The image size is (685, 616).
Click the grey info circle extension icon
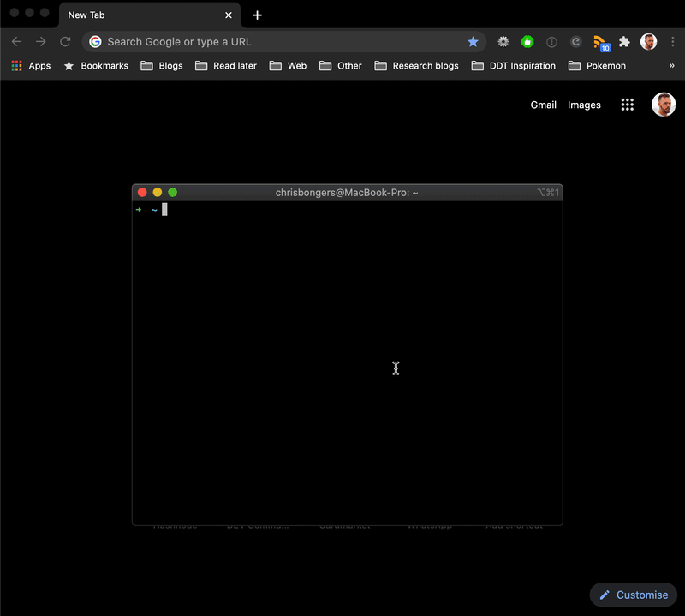tap(551, 41)
